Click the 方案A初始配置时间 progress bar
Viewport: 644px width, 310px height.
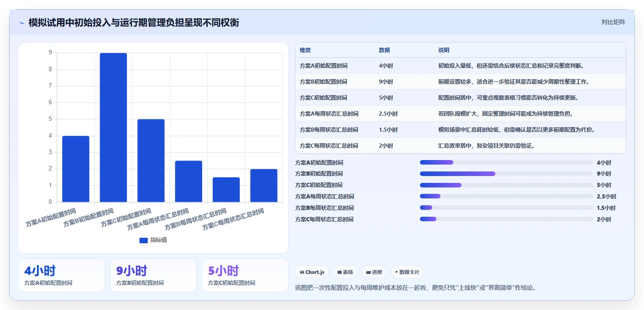(506, 162)
